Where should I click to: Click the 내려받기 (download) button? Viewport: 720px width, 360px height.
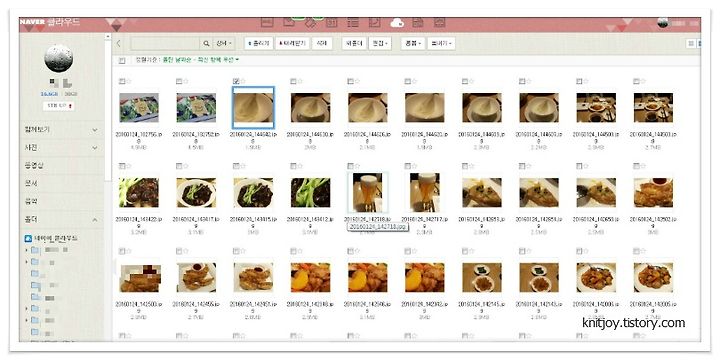point(292,44)
